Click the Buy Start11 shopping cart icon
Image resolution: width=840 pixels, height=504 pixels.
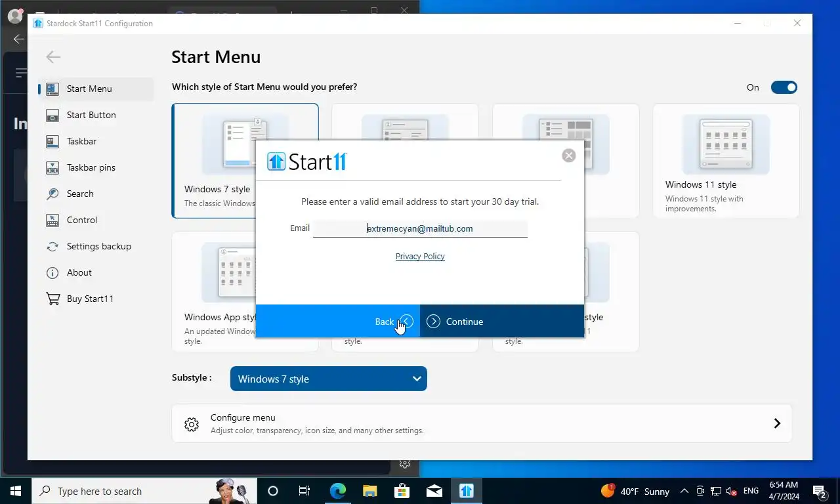pyautogui.click(x=52, y=299)
